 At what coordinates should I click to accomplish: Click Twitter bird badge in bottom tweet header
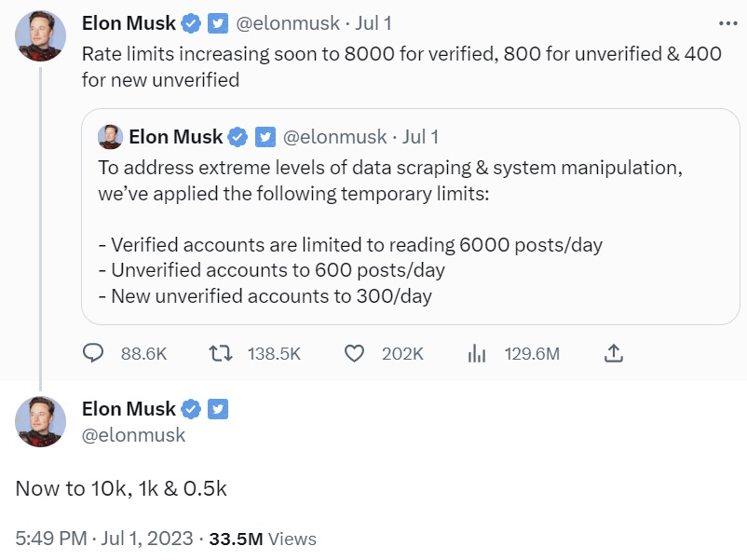[x=218, y=409]
